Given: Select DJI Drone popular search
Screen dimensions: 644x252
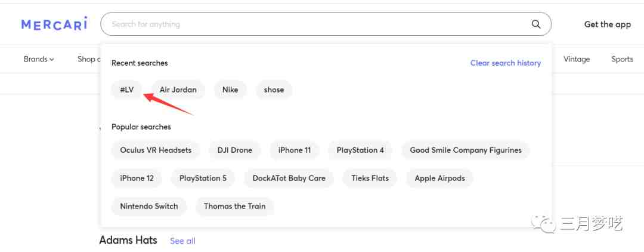Looking at the screenshot, I should [x=234, y=150].
